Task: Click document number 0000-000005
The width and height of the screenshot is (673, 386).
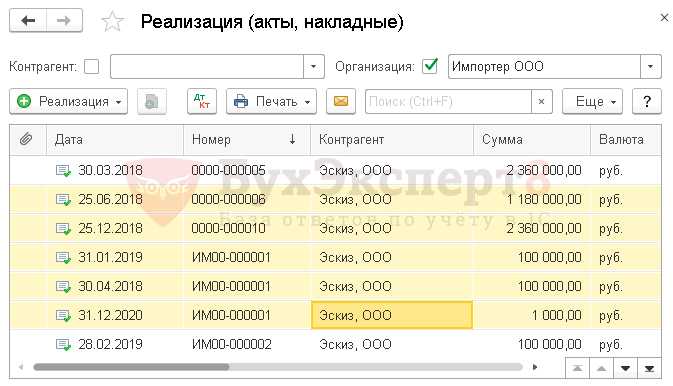Action: pos(228,170)
